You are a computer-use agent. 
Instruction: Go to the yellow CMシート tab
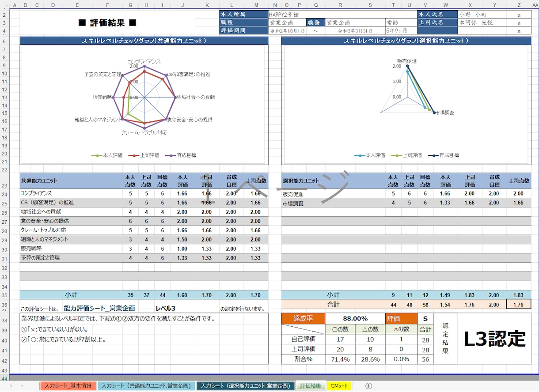point(339,386)
